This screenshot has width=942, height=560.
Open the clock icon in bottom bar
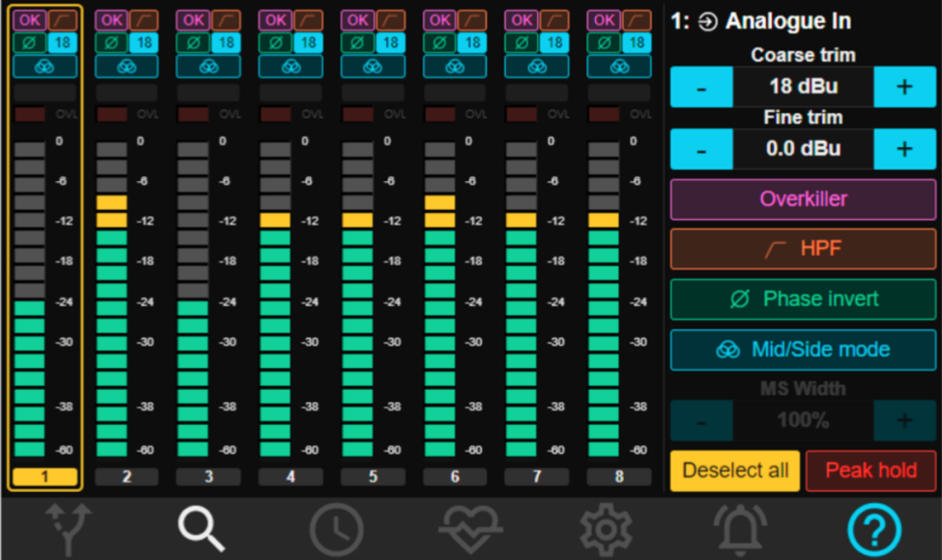[336, 530]
